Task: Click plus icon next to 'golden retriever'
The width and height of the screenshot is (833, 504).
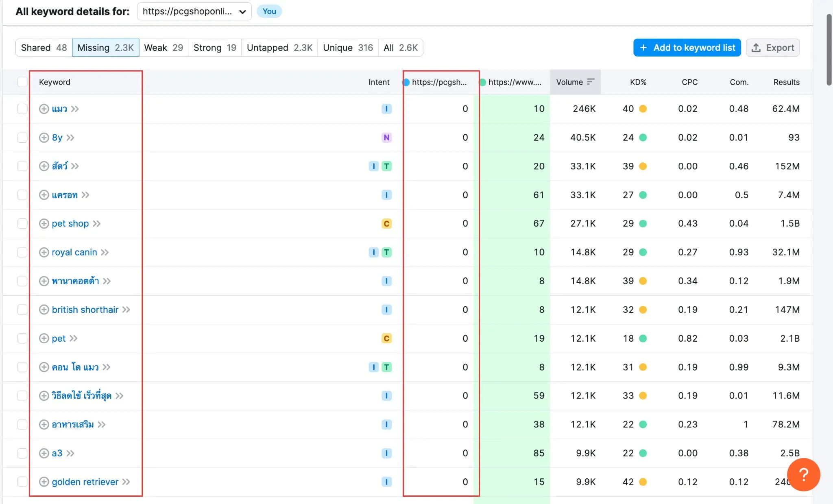Action: pos(44,482)
